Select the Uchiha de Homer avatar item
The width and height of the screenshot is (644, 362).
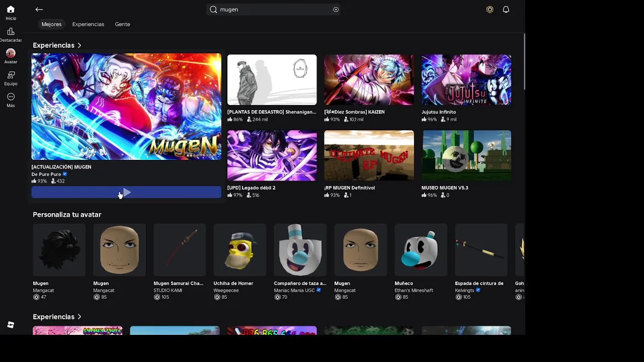[240, 250]
